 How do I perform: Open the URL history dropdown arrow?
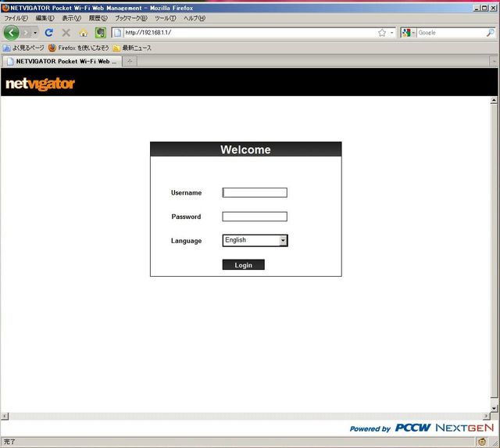pos(392,33)
